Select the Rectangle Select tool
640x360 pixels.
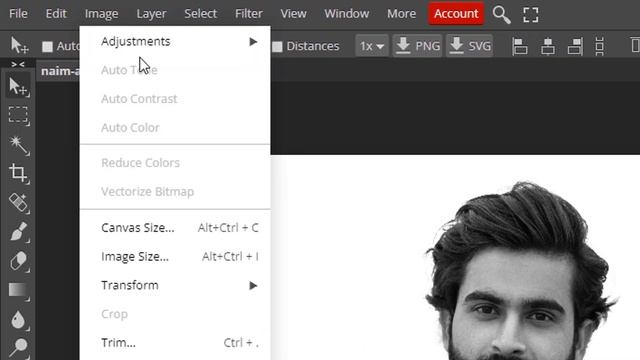pos(18,115)
